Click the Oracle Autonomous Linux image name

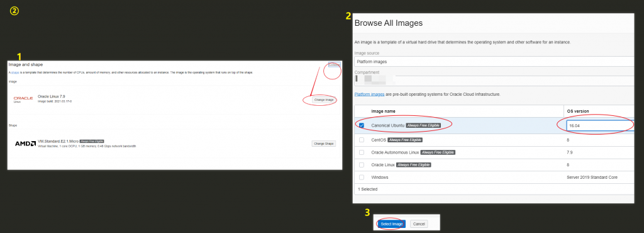click(395, 152)
